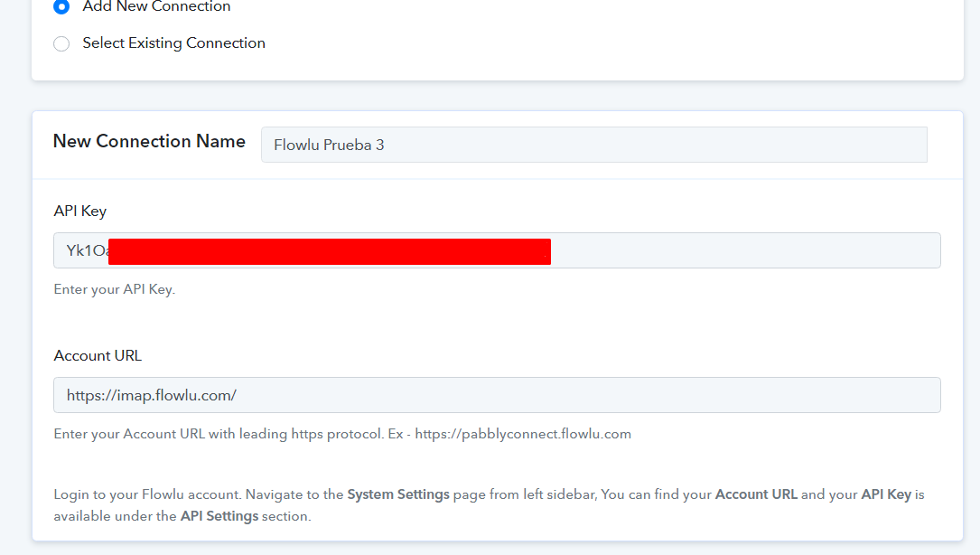Click bold 'API Key' in the instructions

[887, 494]
